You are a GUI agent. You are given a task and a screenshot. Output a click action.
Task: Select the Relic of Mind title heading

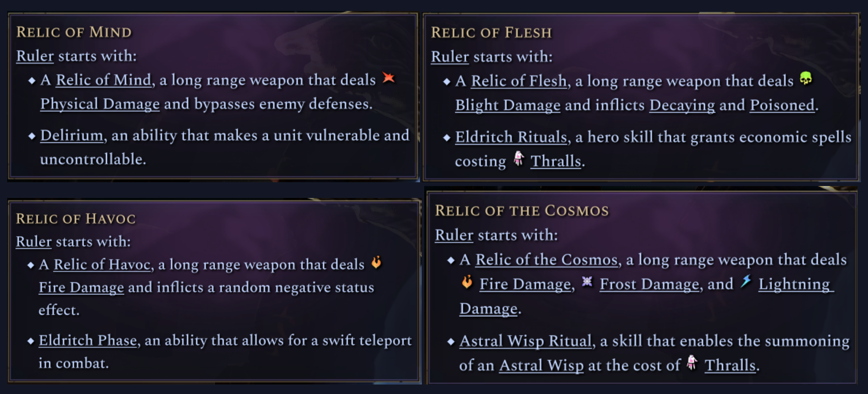tap(73, 32)
